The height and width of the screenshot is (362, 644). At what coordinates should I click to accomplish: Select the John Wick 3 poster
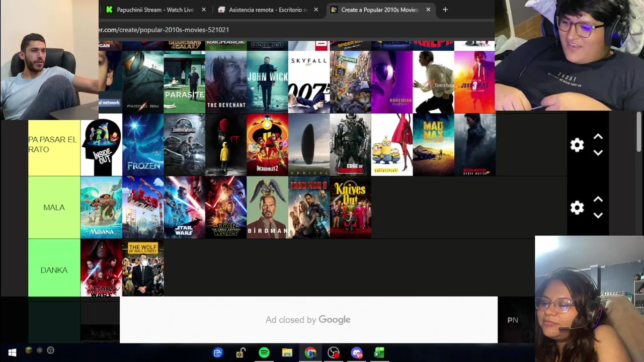pyautogui.click(x=474, y=82)
